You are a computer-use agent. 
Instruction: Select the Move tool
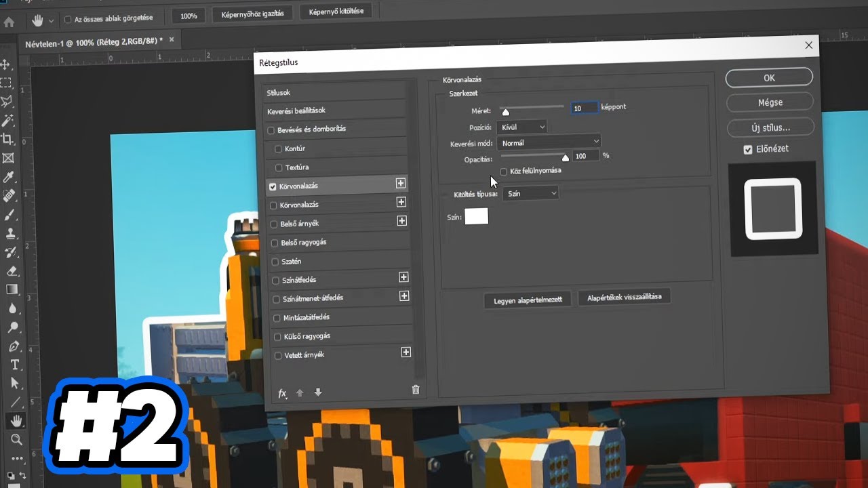[x=6, y=64]
